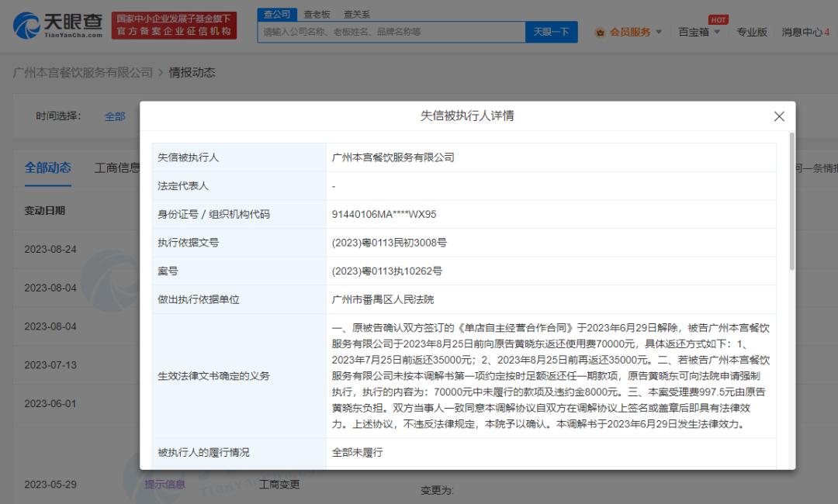Close the 失信被执行人详情 dialog
This screenshot has width=838, height=504.
tap(779, 116)
